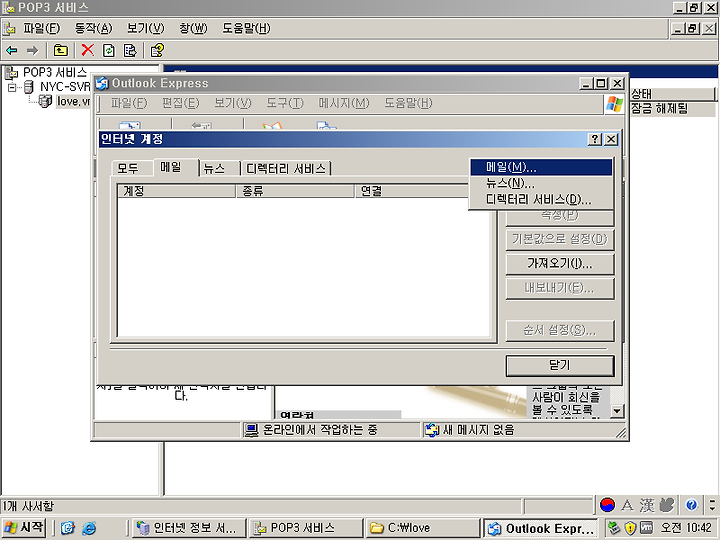The height and width of the screenshot is (540, 720).
Task: Click the 기본값으로 설정(D) button
Action: coord(560,239)
